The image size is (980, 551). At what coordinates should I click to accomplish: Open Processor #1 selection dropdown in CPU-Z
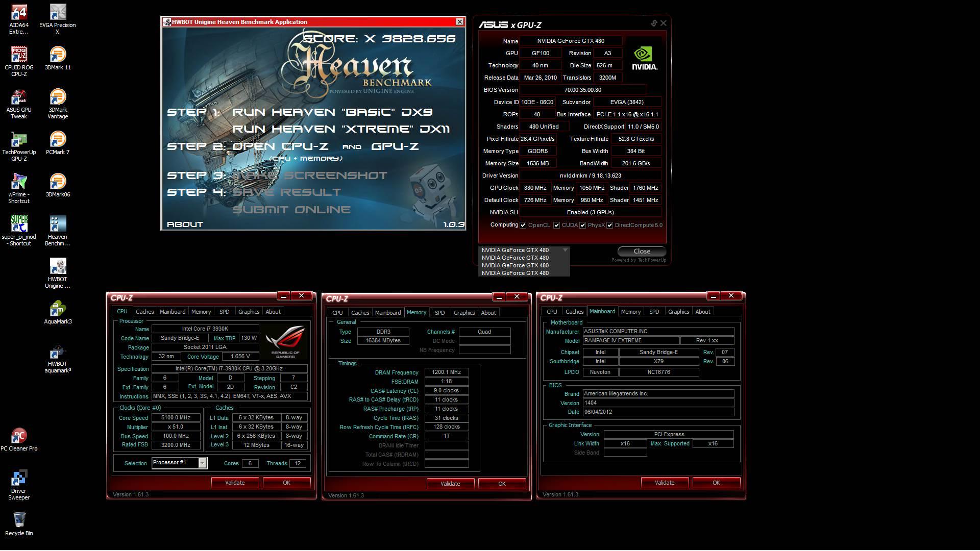coord(203,463)
